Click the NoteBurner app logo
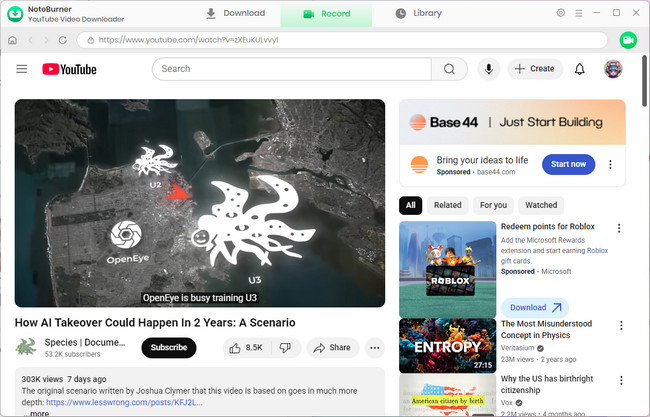This screenshot has height=417, width=650. point(15,14)
